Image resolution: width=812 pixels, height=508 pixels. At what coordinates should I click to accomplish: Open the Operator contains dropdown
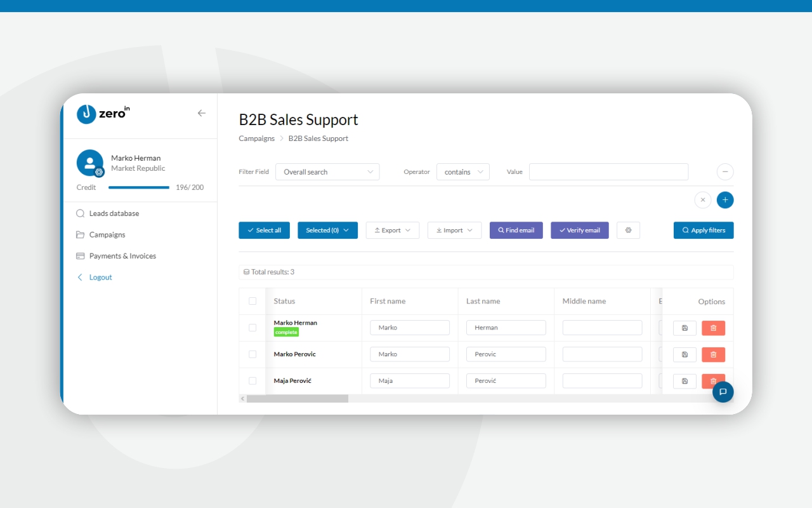(x=462, y=172)
